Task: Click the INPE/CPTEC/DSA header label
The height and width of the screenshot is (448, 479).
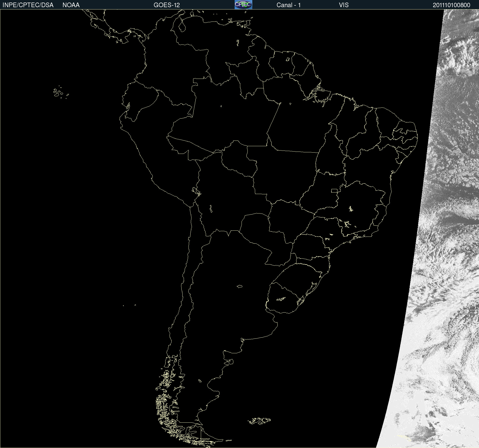Action: (28, 5)
